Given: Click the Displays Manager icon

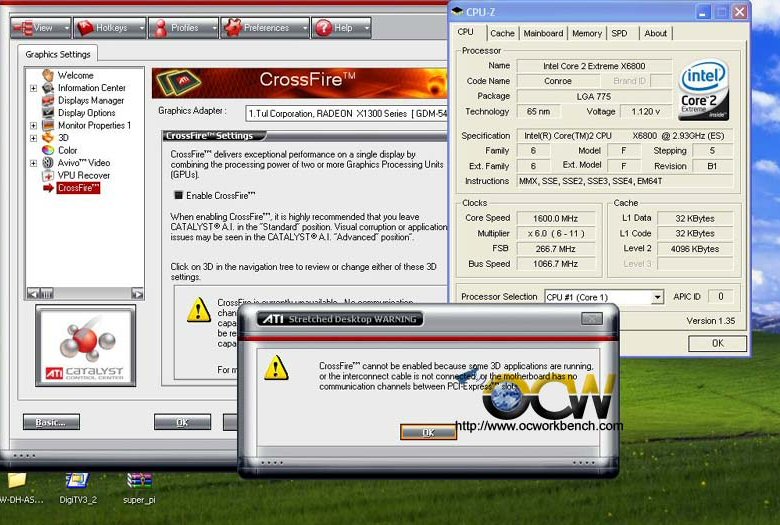Looking at the screenshot, I should [48, 100].
